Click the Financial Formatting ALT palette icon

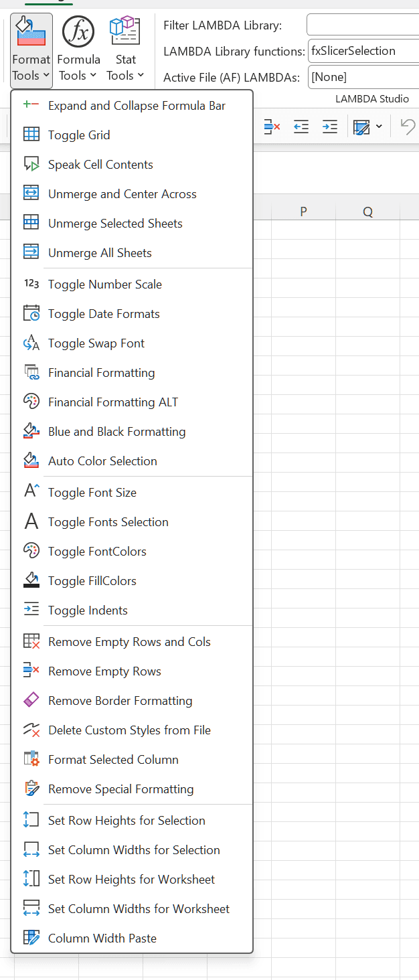point(31,402)
